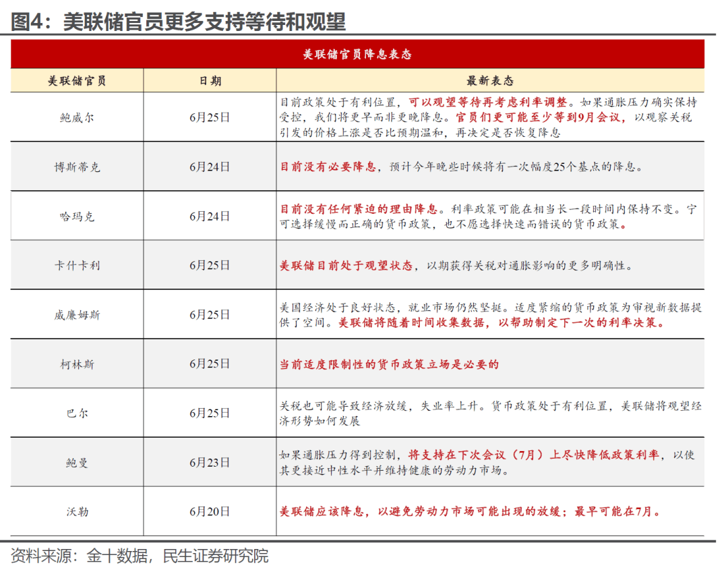
Task: Click text 以期获得关税对通胀影响的更多明确性
Action: (526, 266)
